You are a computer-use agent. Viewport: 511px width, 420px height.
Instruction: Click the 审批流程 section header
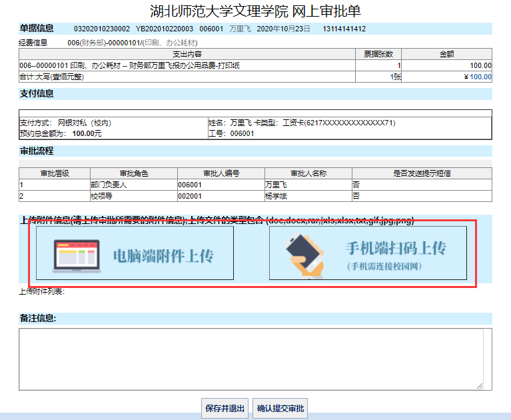click(x=37, y=151)
